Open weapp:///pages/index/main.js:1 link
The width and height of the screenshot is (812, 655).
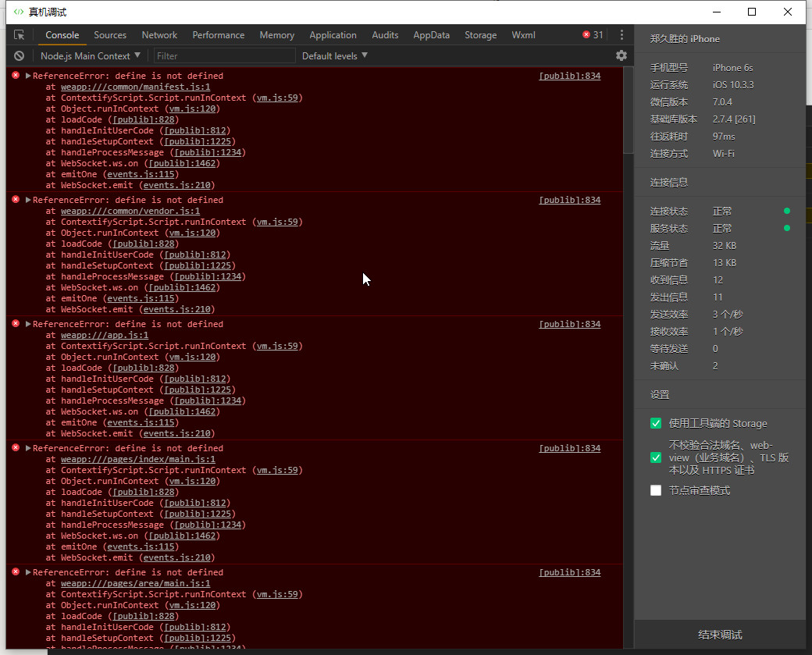tap(138, 459)
